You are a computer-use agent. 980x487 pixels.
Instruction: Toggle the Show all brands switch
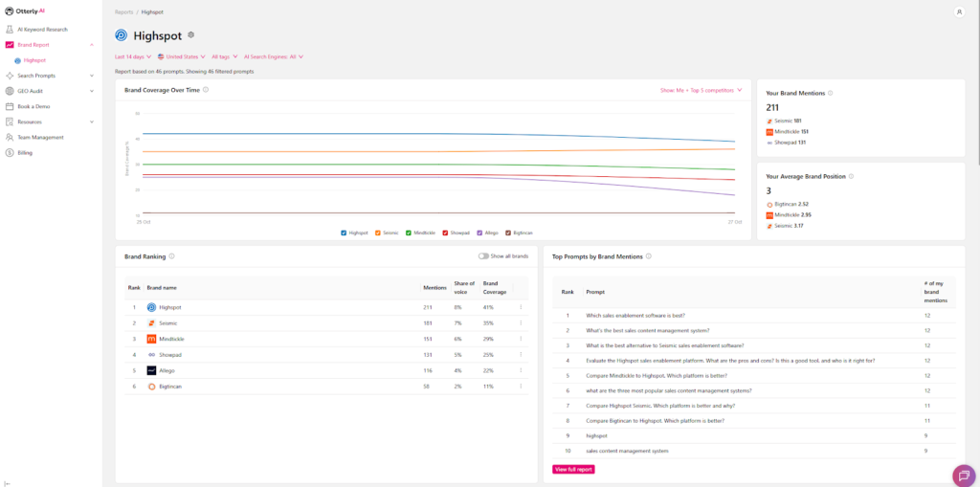coord(483,256)
